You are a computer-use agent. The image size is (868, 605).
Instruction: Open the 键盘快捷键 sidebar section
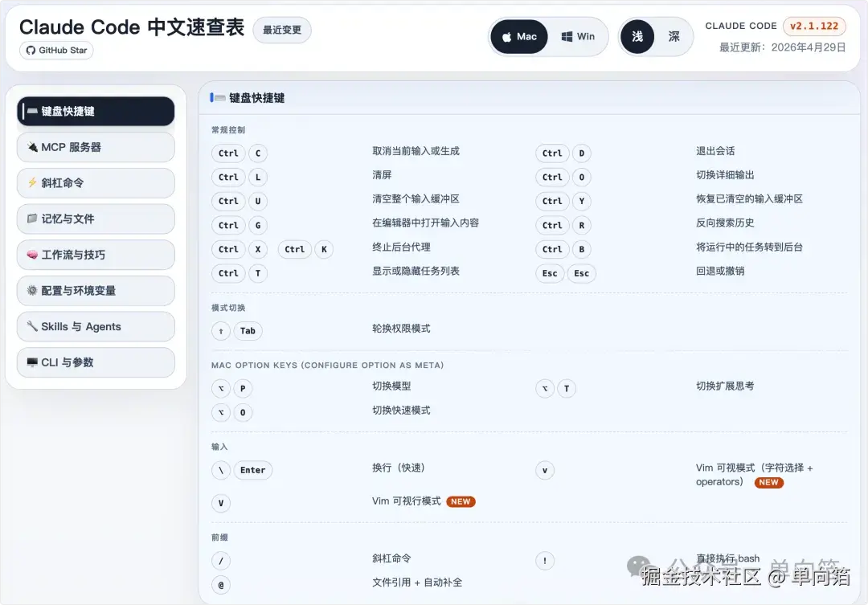(96, 111)
